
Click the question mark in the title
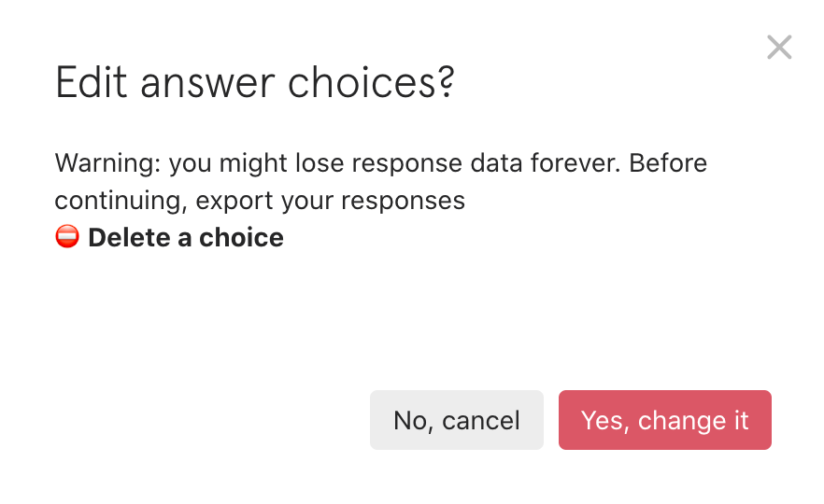(x=447, y=82)
